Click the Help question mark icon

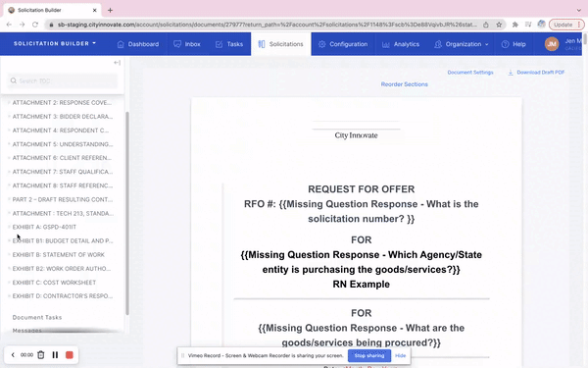(505, 44)
